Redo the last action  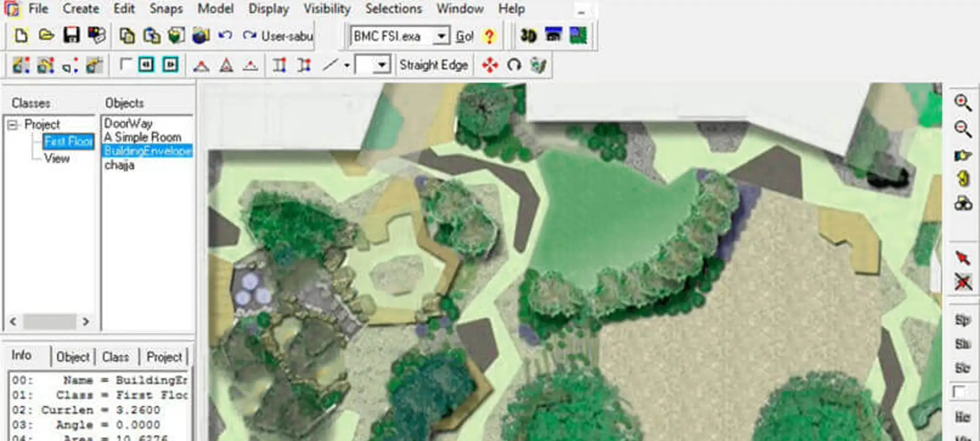[x=249, y=35]
